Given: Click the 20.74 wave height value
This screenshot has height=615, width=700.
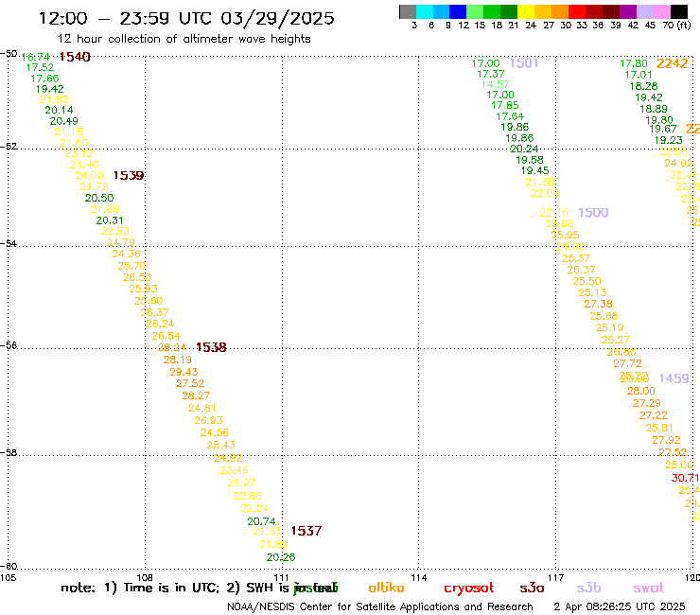Looking at the screenshot, I should (262, 521).
